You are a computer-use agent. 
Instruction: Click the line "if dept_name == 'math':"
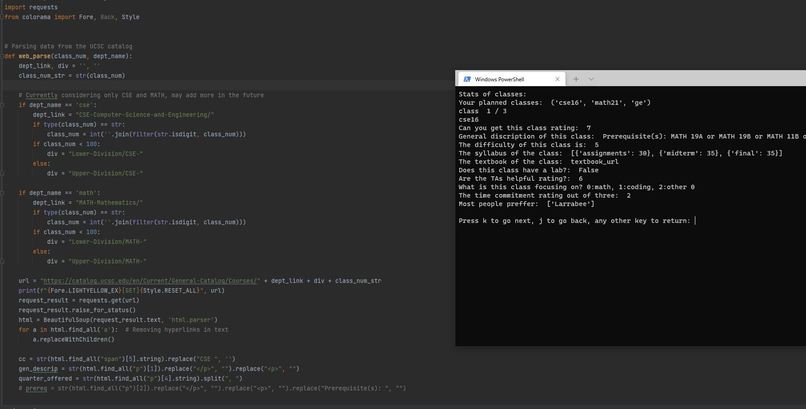click(59, 193)
